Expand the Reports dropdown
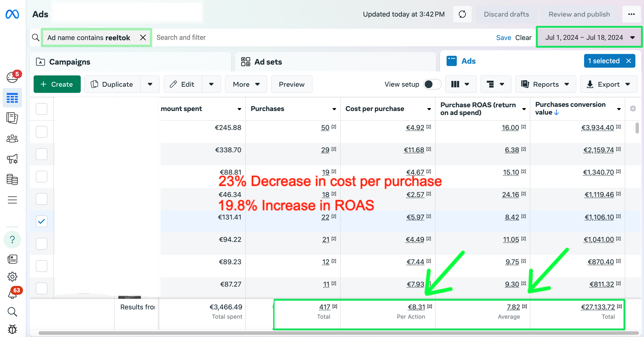This screenshot has width=644, height=337. (546, 84)
